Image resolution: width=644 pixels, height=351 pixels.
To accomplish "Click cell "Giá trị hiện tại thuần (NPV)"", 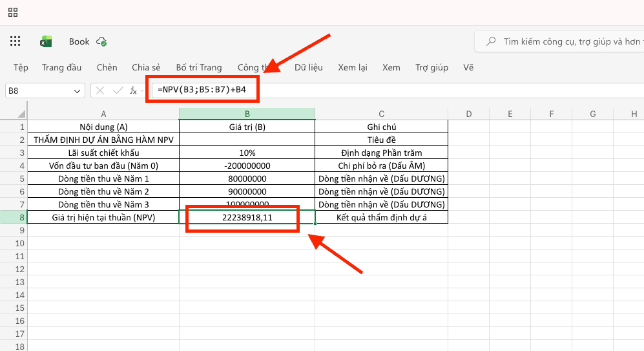I will click(103, 217).
